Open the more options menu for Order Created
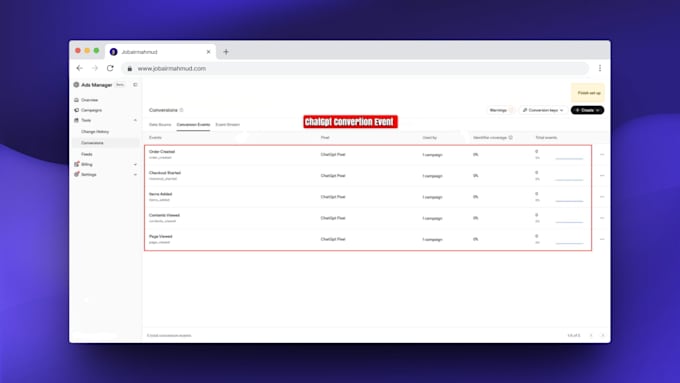 click(x=602, y=154)
